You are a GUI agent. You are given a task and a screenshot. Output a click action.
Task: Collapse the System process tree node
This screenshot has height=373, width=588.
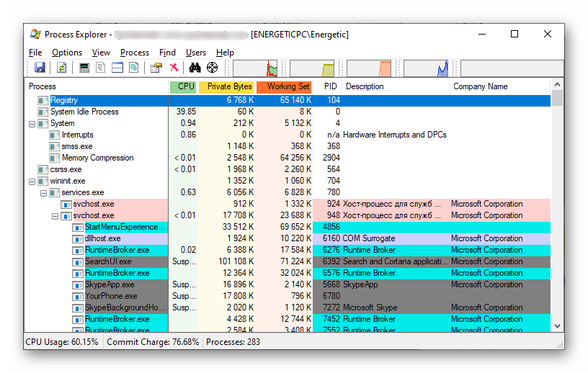(x=32, y=124)
